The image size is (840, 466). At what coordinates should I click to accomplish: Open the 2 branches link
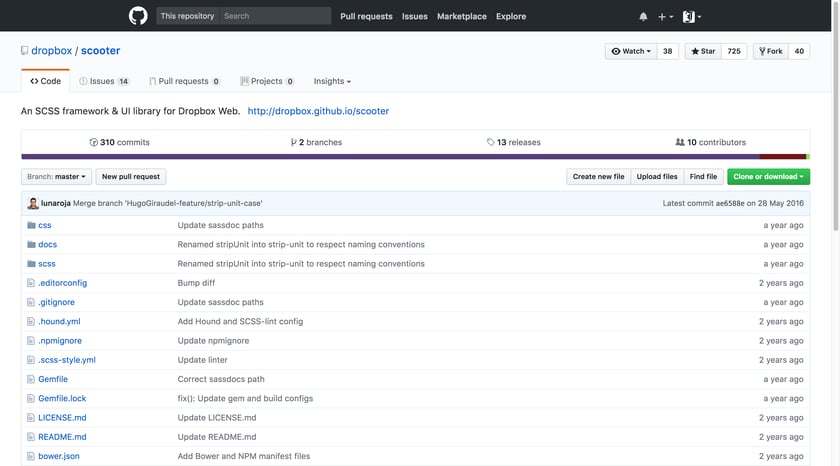(316, 142)
